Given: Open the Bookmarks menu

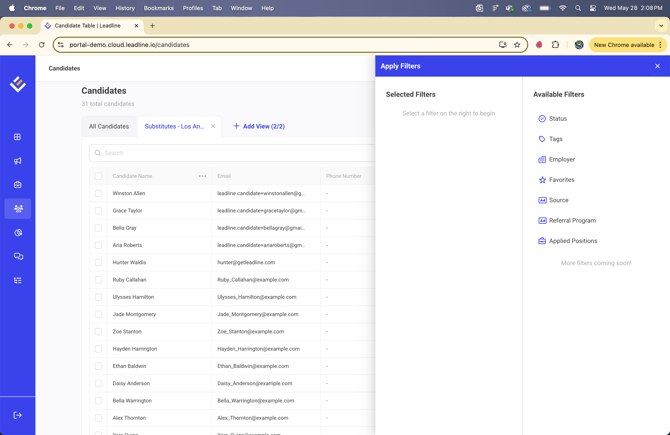Looking at the screenshot, I should click(x=159, y=8).
